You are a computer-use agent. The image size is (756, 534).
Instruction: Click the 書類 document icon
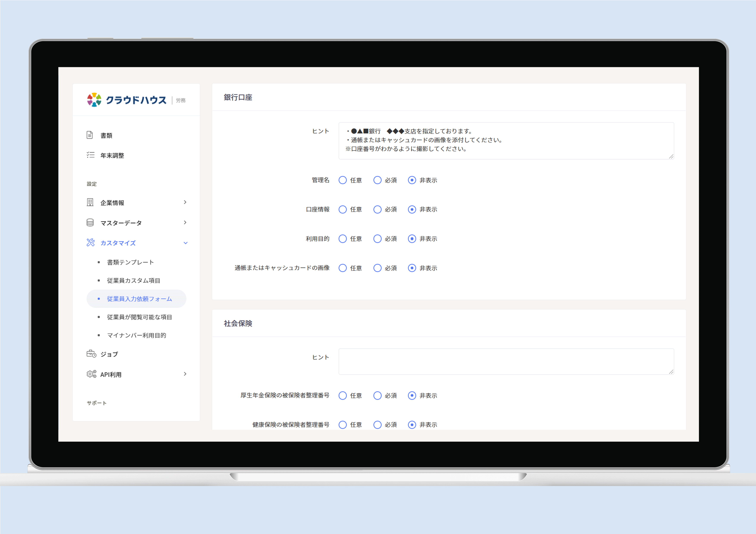tap(90, 135)
